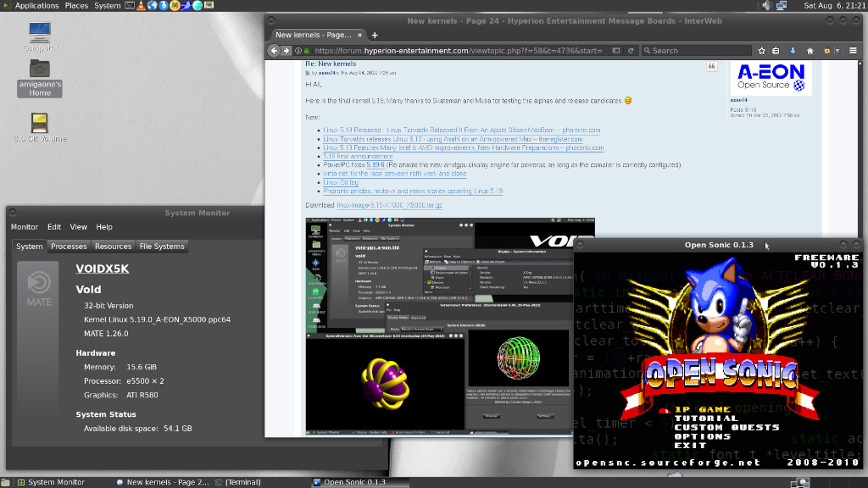This screenshot has height=488, width=868.
Task: Open the blue circular browser launcher icon
Action: click(164, 6)
